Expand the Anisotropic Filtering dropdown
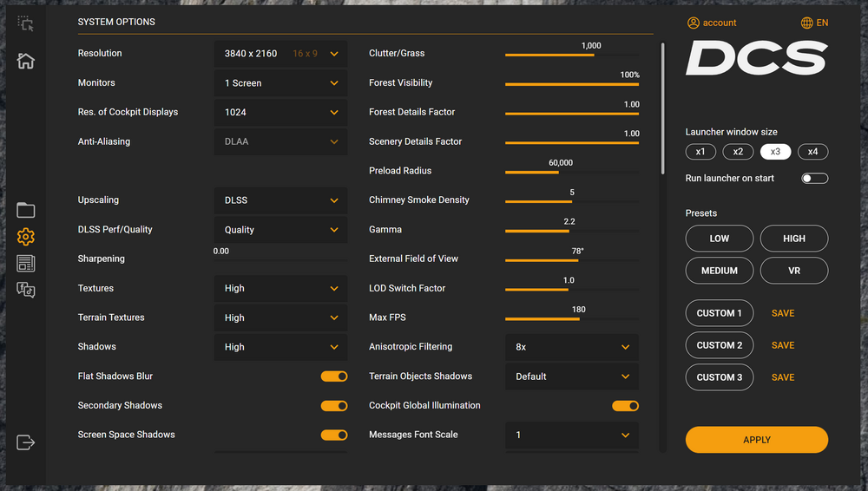The height and width of the screenshot is (491, 868). point(572,347)
